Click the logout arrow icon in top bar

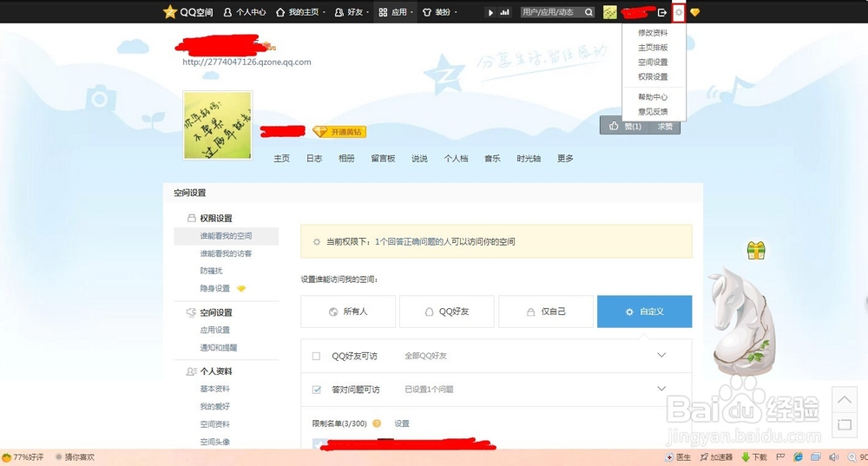(x=662, y=12)
